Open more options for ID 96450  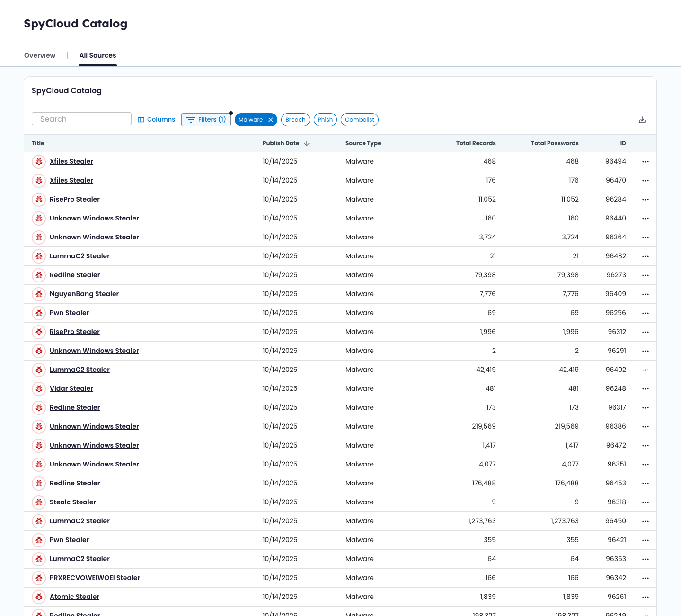[646, 521]
